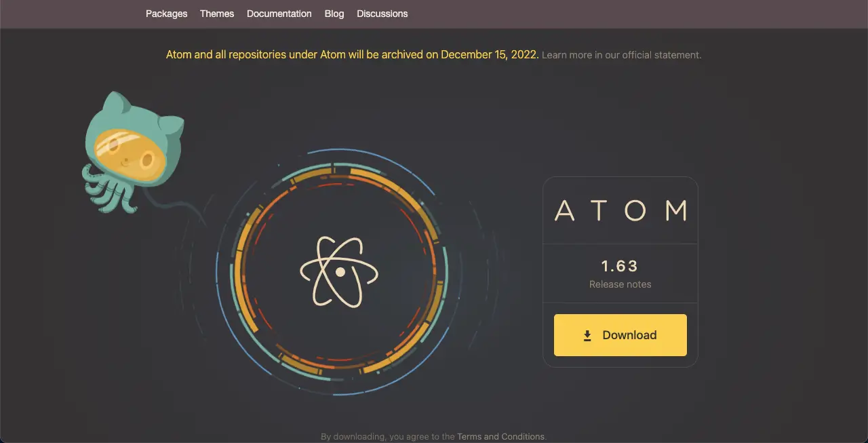
Task: Open the Terms and Conditions link
Action: (500, 437)
